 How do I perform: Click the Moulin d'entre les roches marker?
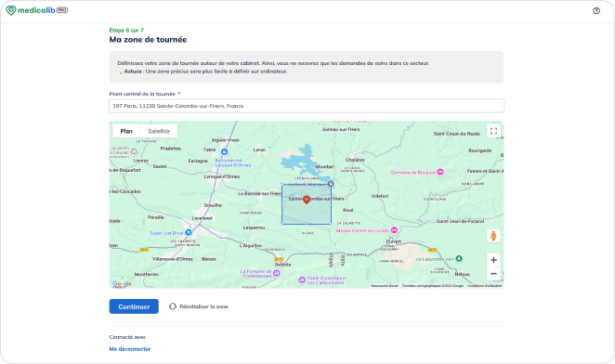[394, 230]
